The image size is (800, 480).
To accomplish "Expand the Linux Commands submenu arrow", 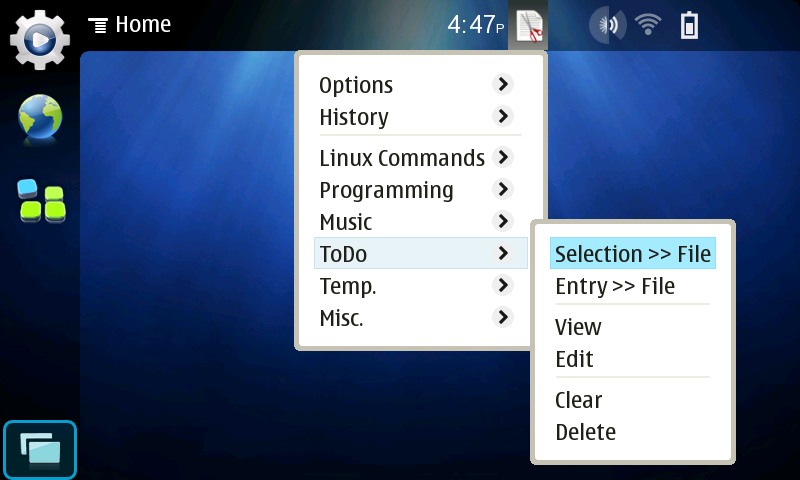I will click(503, 158).
